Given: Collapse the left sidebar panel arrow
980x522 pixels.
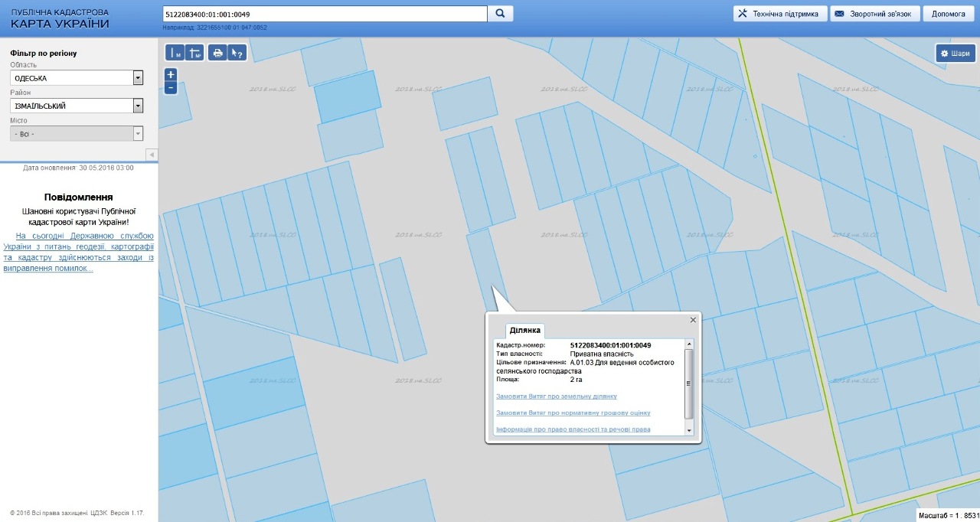Looking at the screenshot, I should (152, 155).
